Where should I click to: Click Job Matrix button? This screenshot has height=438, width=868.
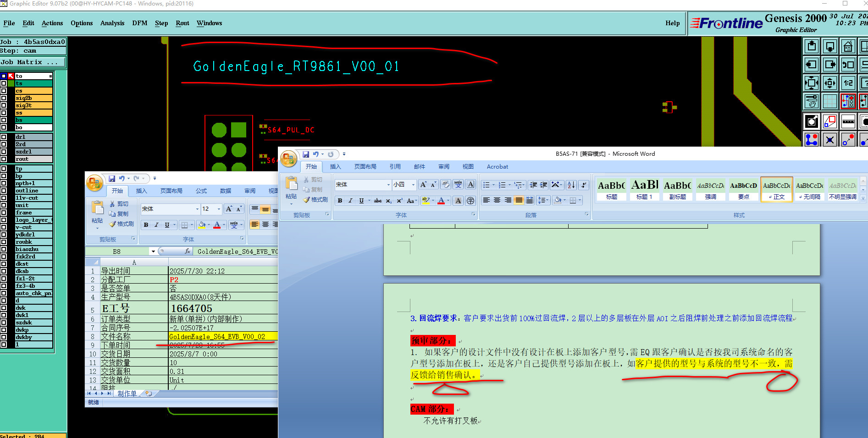tap(33, 62)
